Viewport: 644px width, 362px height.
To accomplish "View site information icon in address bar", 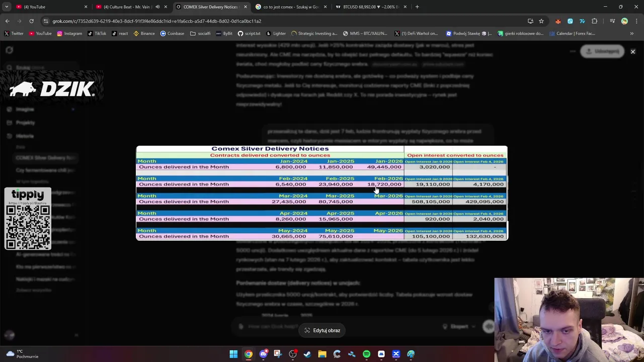I will click(46, 21).
